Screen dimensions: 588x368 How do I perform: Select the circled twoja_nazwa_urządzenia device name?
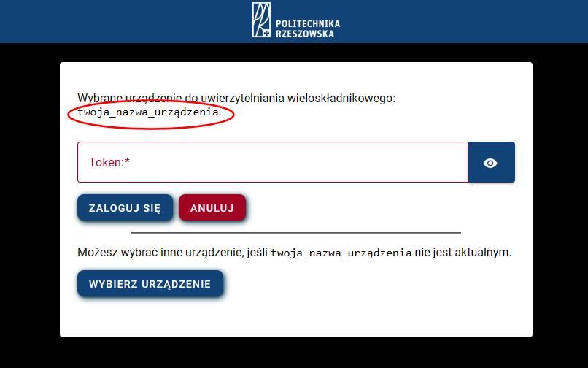click(x=148, y=112)
